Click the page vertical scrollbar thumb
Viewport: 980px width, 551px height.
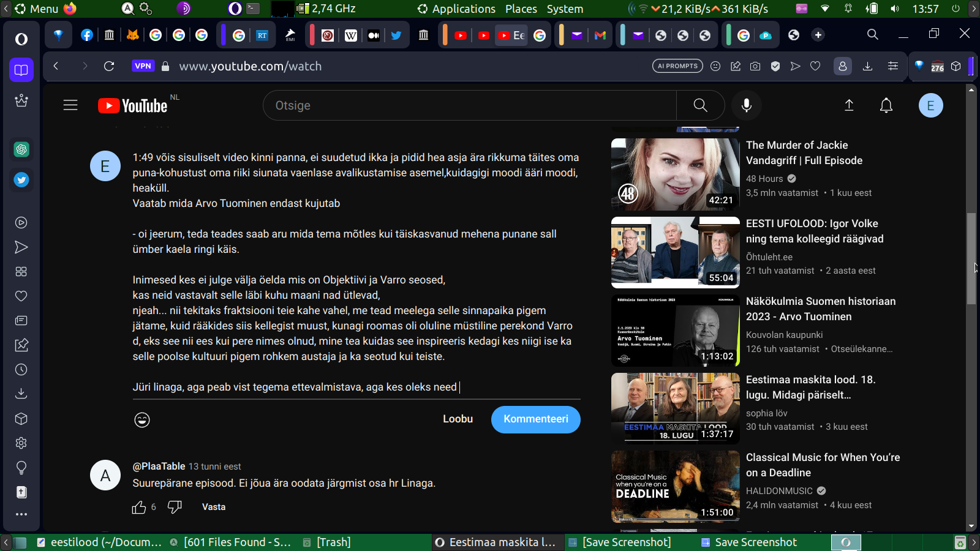(x=971, y=258)
